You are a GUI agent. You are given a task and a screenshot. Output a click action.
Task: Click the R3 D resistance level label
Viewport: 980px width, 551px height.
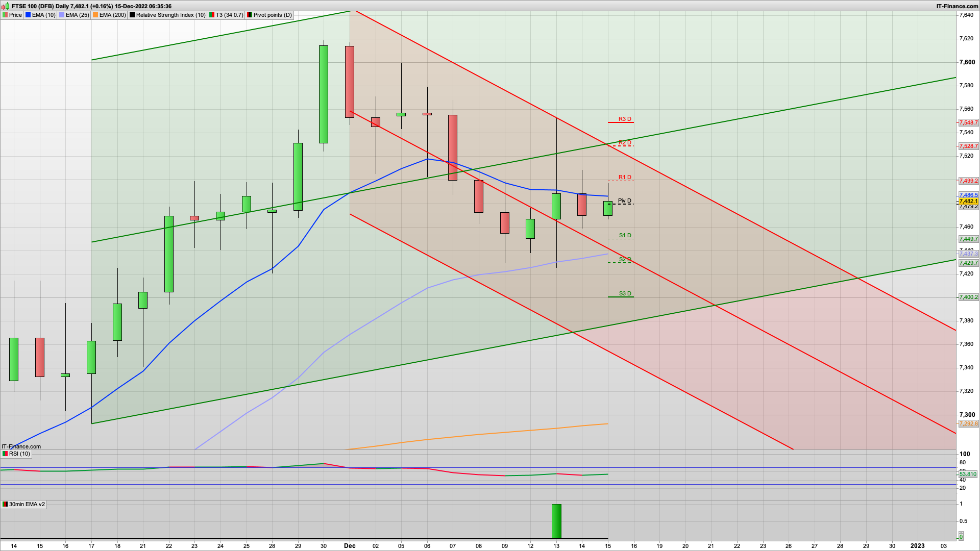625,119
